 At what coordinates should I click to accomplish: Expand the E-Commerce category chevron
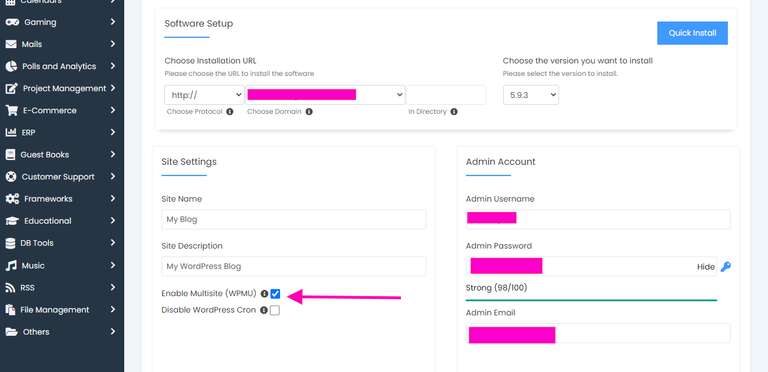113,110
